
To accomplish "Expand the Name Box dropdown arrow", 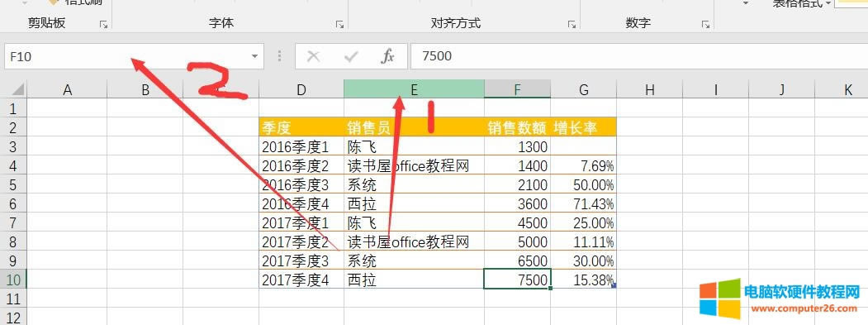I will tap(254, 56).
